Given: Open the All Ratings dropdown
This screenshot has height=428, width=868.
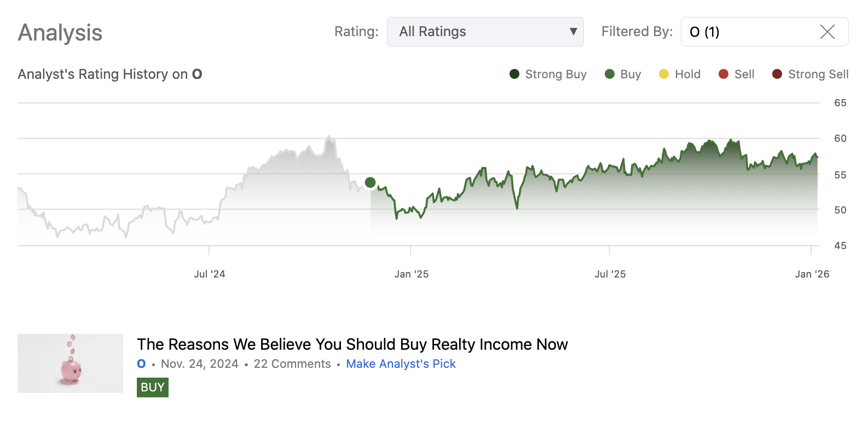Looking at the screenshot, I should (485, 32).
